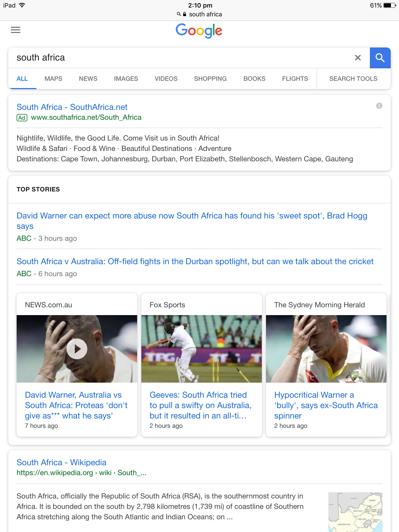Switch to the FLIGHTS tab
The height and width of the screenshot is (532, 399).
click(x=295, y=79)
